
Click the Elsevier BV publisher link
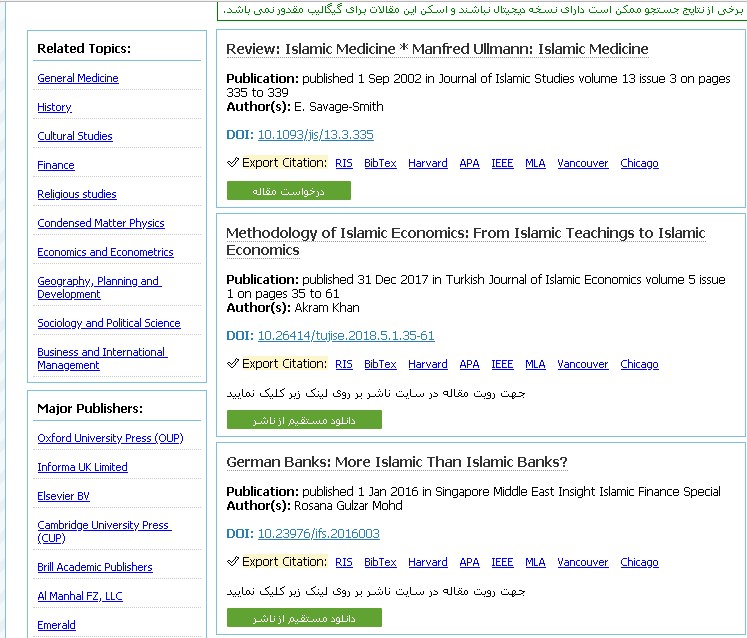[x=63, y=496]
